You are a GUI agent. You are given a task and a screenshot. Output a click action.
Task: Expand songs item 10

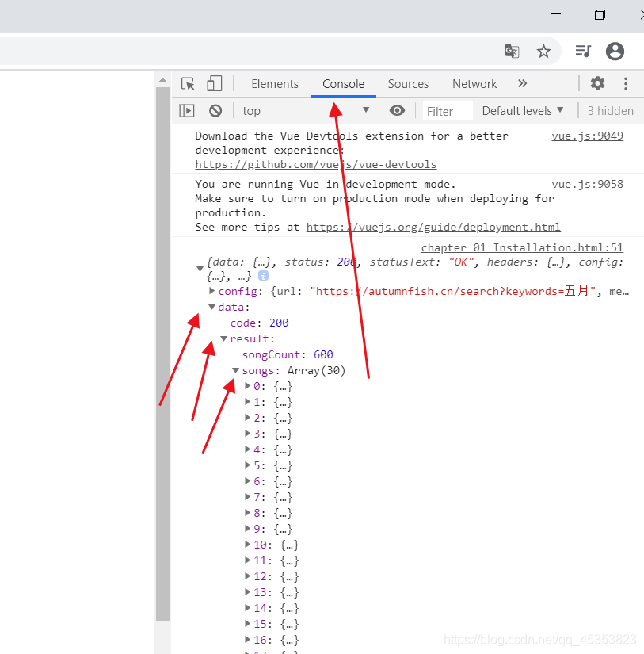pos(248,545)
